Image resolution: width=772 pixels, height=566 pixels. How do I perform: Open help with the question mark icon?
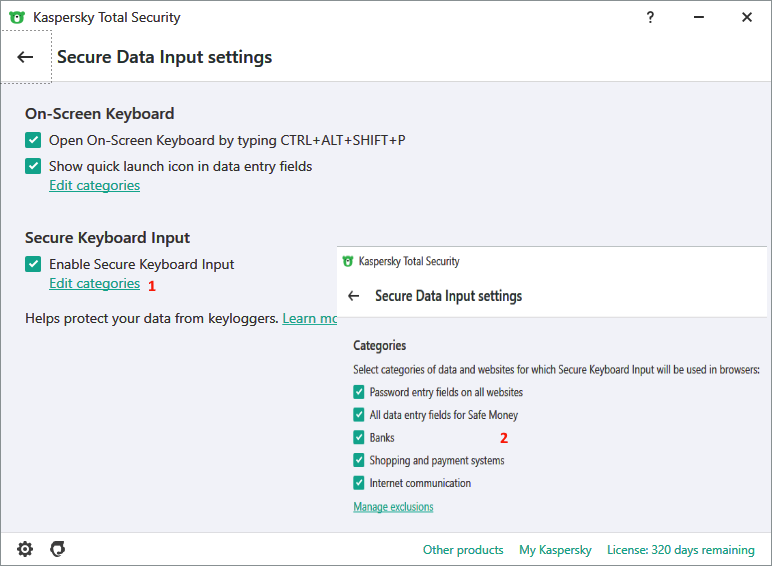point(650,17)
